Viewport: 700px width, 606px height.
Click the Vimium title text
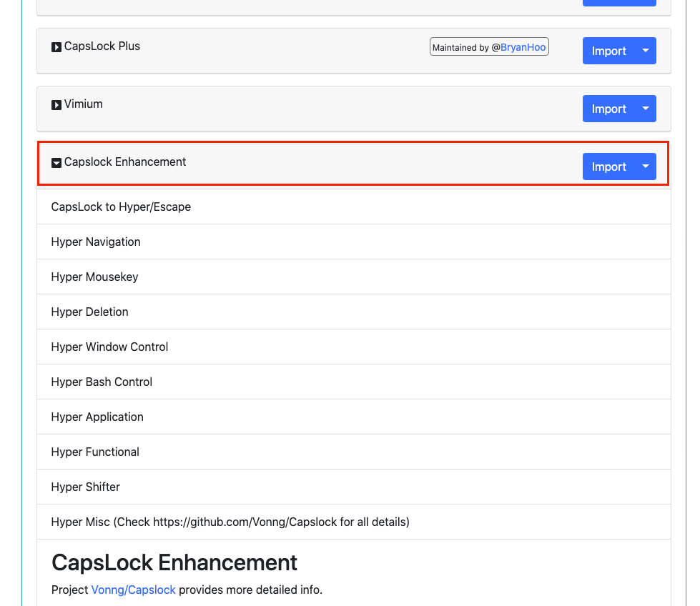83,104
